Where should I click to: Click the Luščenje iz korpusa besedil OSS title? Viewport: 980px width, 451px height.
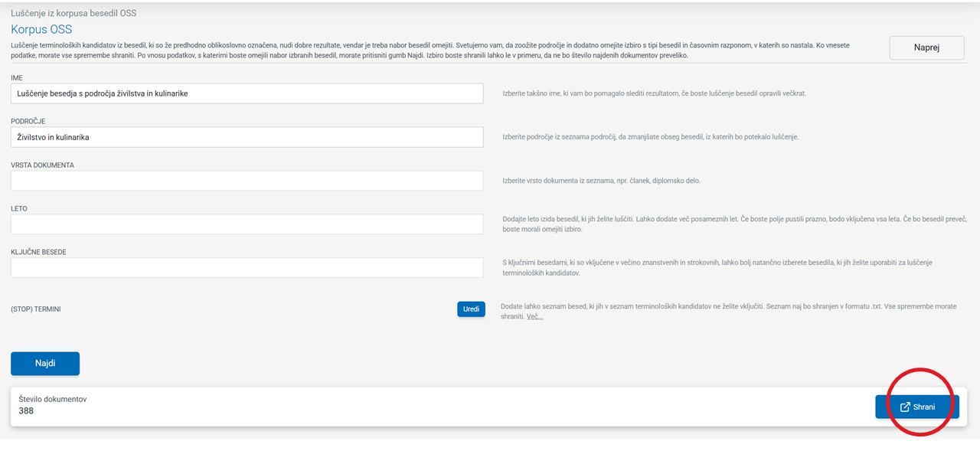[x=73, y=13]
